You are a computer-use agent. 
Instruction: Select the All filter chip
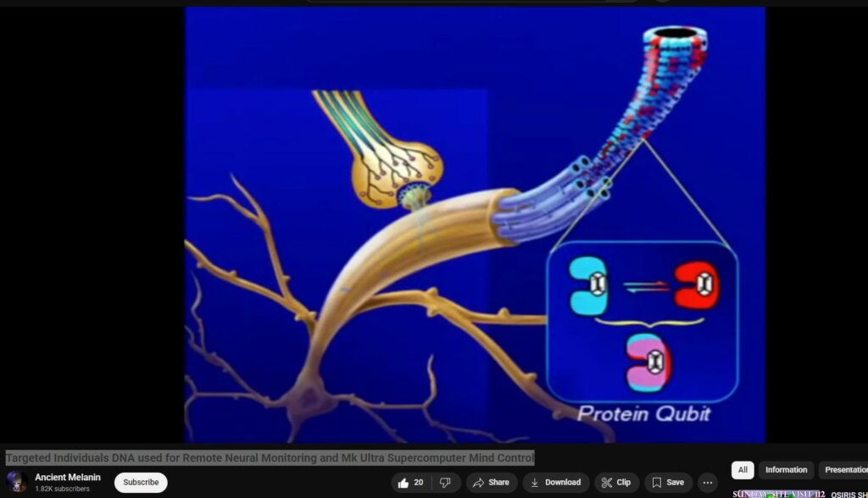(743, 470)
